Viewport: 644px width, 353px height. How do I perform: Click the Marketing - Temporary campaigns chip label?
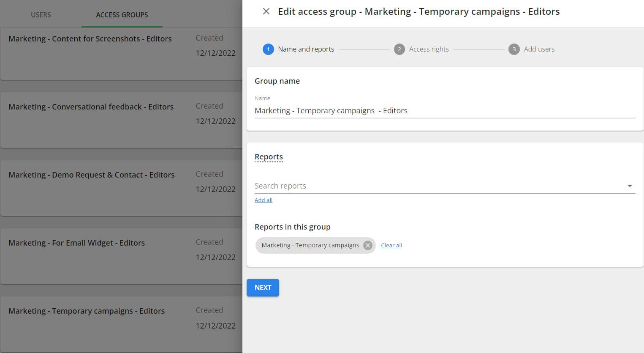310,245
